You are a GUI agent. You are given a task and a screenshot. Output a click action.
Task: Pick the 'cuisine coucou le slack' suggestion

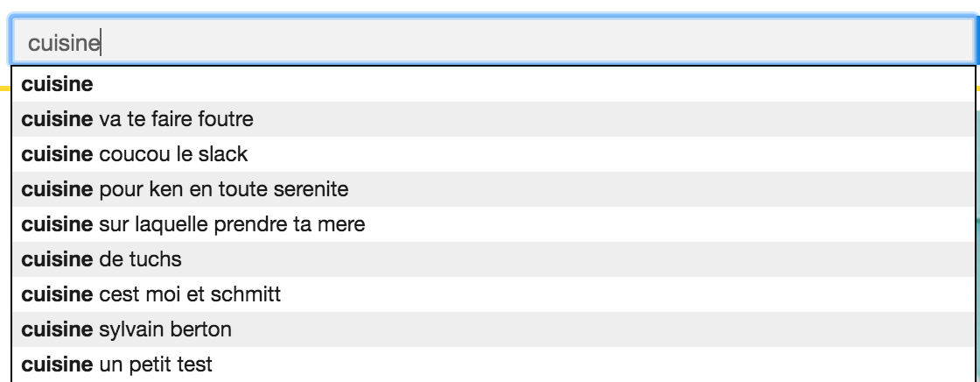pos(135,154)
